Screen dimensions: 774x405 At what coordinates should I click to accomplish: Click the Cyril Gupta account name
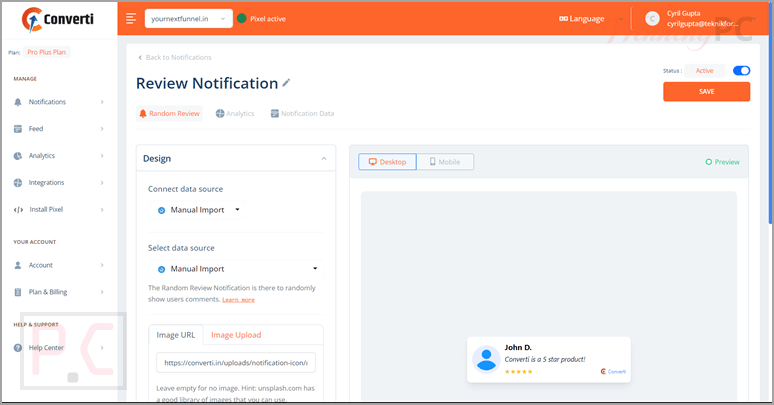tap(683, 13)
